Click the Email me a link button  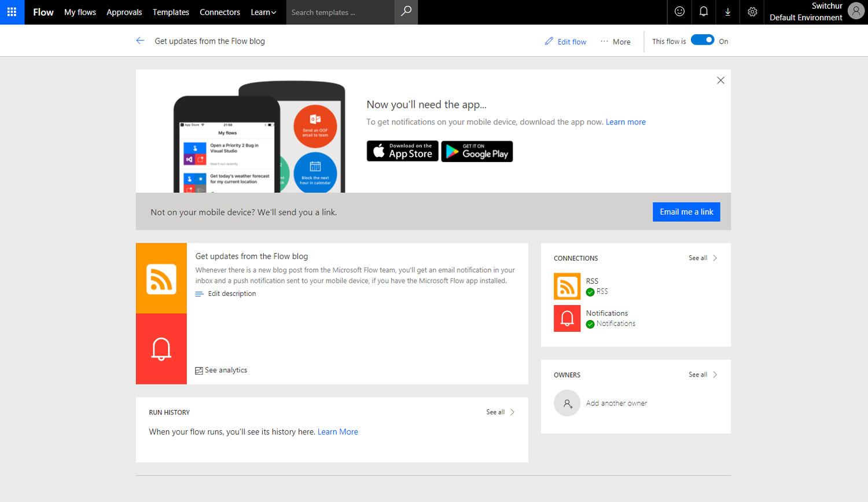click(686, 211)
